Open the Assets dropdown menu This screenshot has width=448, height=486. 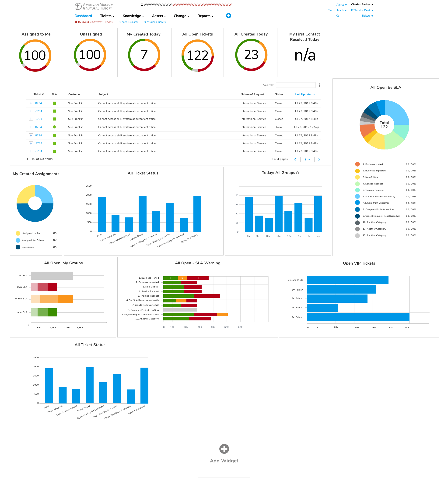click(x=159, y=16)
